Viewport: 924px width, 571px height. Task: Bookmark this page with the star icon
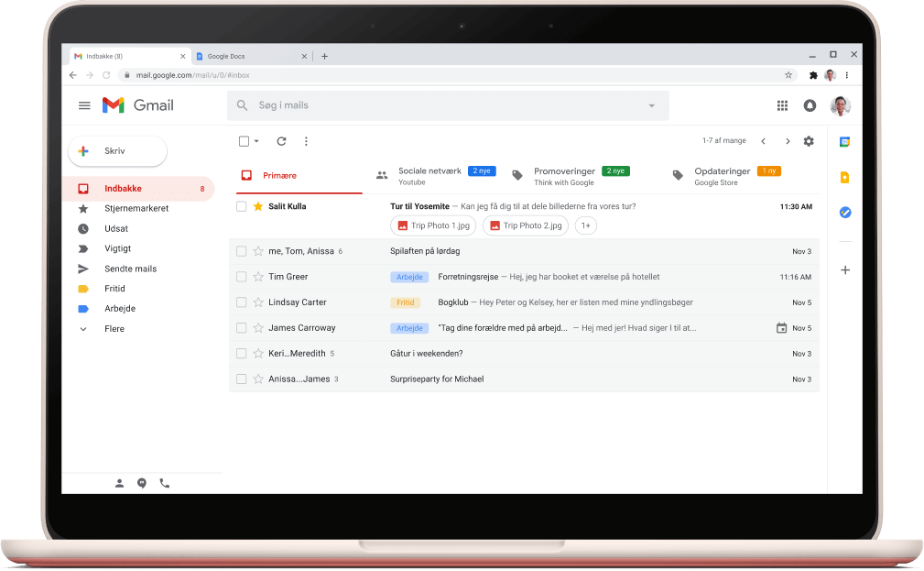[788, 75]
